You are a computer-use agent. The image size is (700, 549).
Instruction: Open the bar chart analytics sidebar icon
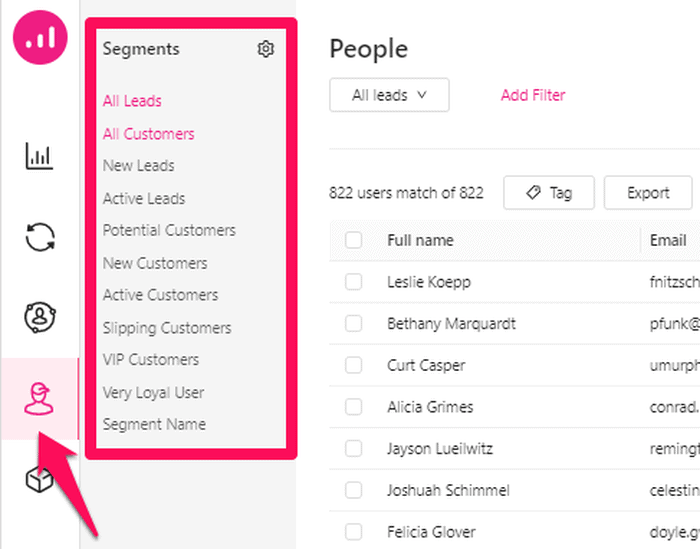pyautogui.click(x=40, y=156)
